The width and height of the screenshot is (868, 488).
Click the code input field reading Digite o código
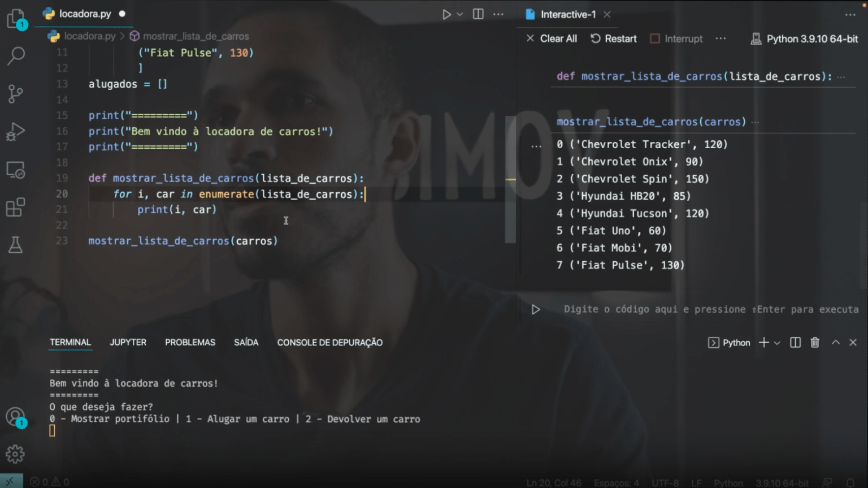click(x=650, y=309)
